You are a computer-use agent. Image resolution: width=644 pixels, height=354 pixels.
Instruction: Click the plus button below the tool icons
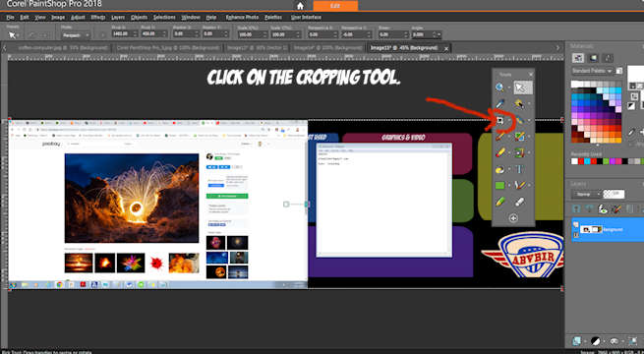coord(513,218)
